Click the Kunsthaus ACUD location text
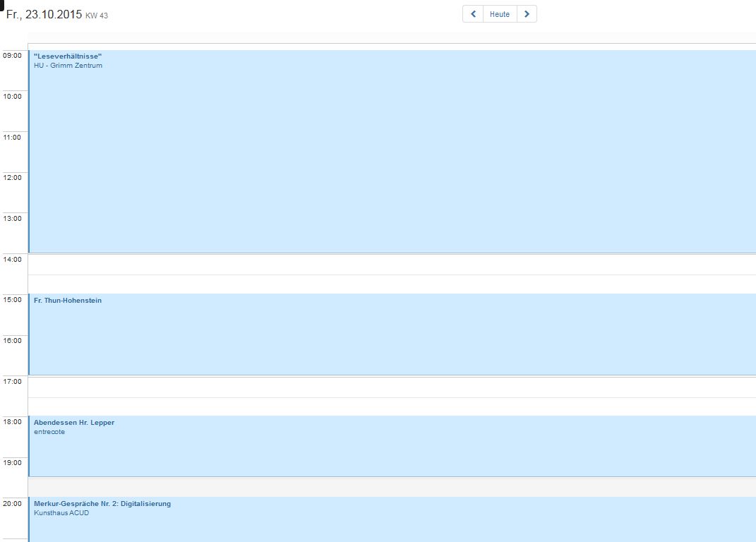 click(61, 513)
